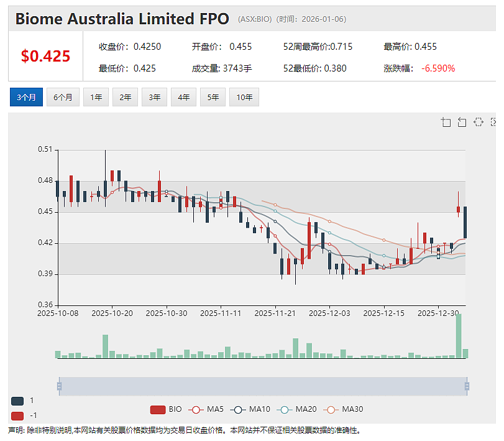Click the 0.48 y-axis label
The image size is (504, 441).
(45, 180)
